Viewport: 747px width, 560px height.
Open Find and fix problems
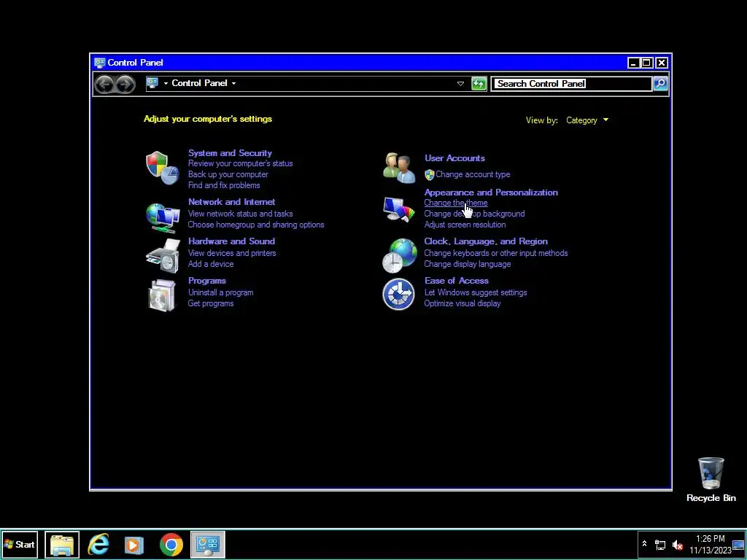[x=224, y=185]
